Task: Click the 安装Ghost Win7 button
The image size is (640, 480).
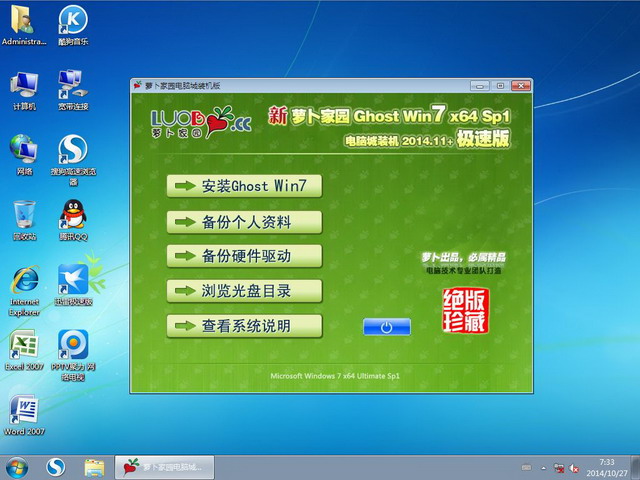Action: (x=244, y=186)
